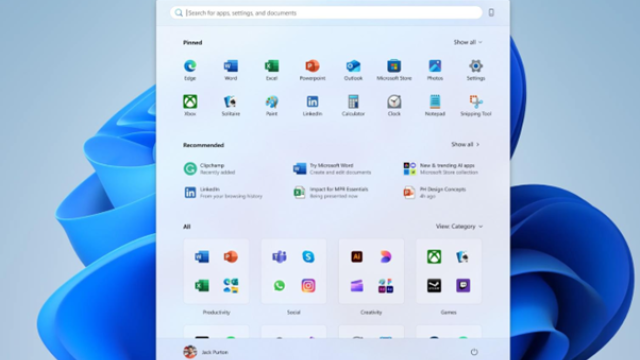
Task: Open New & trending AI apps collection
Action: pos(441,169)
